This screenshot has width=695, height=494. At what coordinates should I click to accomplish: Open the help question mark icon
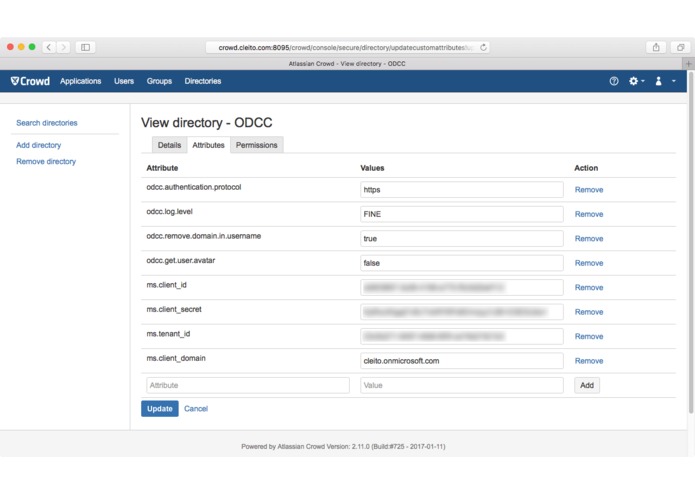(x=613, y=81)
